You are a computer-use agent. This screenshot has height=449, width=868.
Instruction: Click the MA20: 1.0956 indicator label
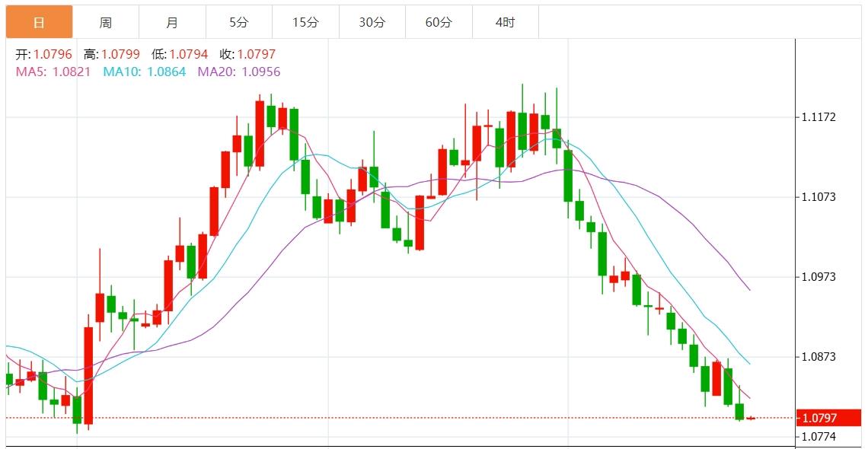[x=239, y=72]
